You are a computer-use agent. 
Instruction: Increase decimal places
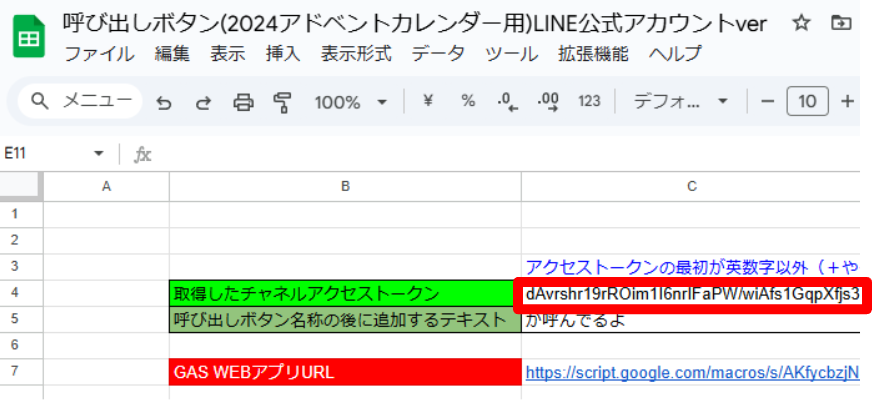(548, 102)
